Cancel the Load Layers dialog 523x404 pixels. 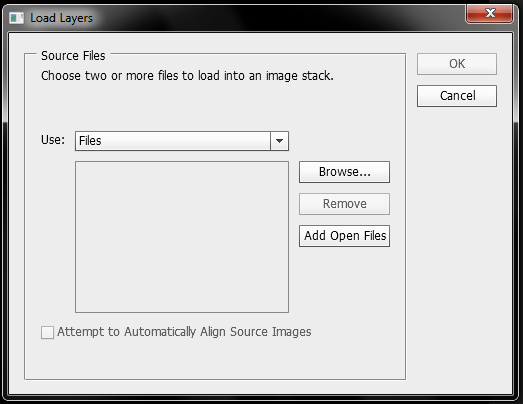(x=457, y=96)
